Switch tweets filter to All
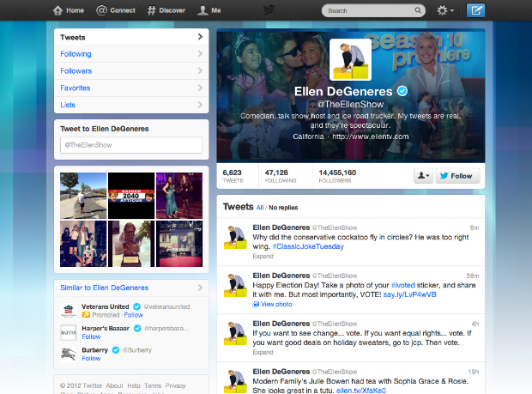 (260, 208)
